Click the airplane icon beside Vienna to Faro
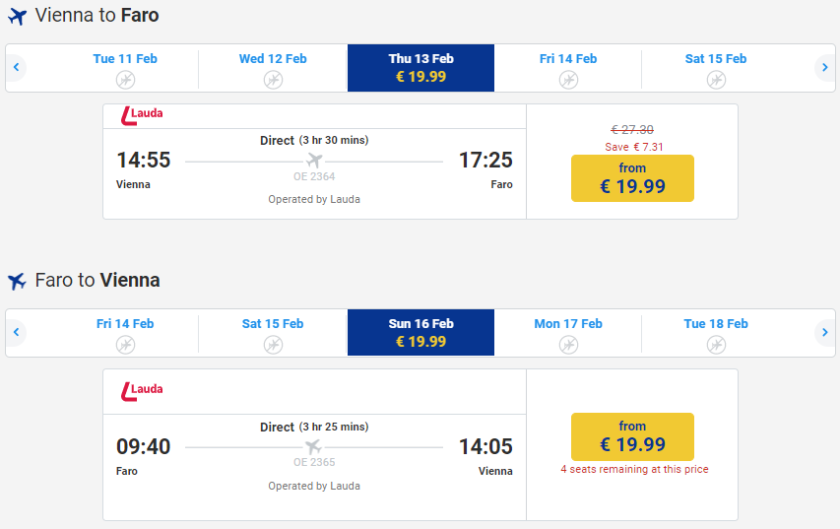 pos(17,17)
